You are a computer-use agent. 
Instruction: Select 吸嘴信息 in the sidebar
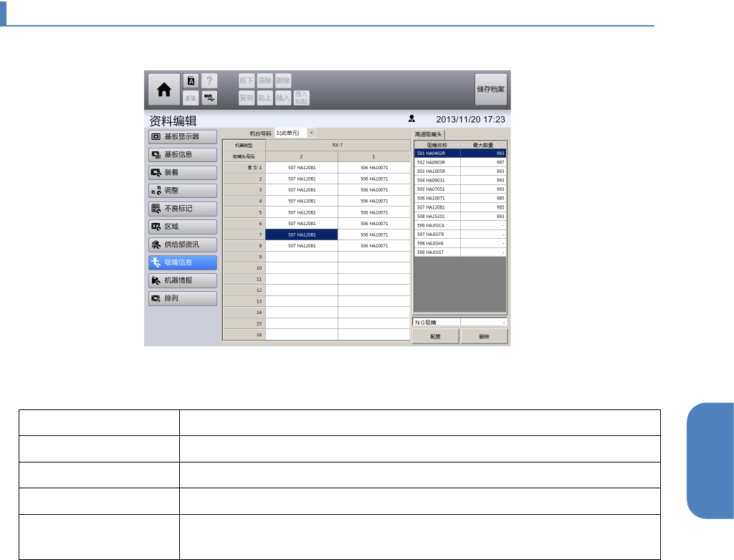point(183,262)
